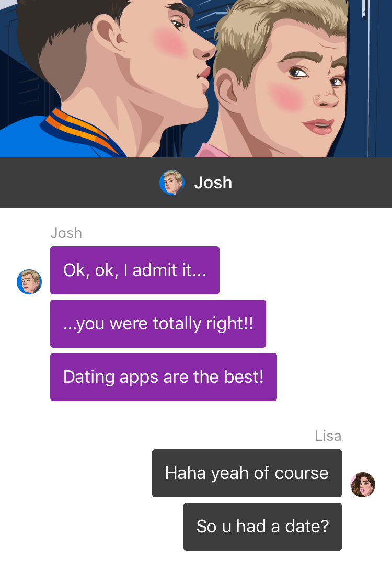Viewport: 392px width, 571px height.
Task: Open Josh's profile picture in the header bar
Action: tap(172, 182)
